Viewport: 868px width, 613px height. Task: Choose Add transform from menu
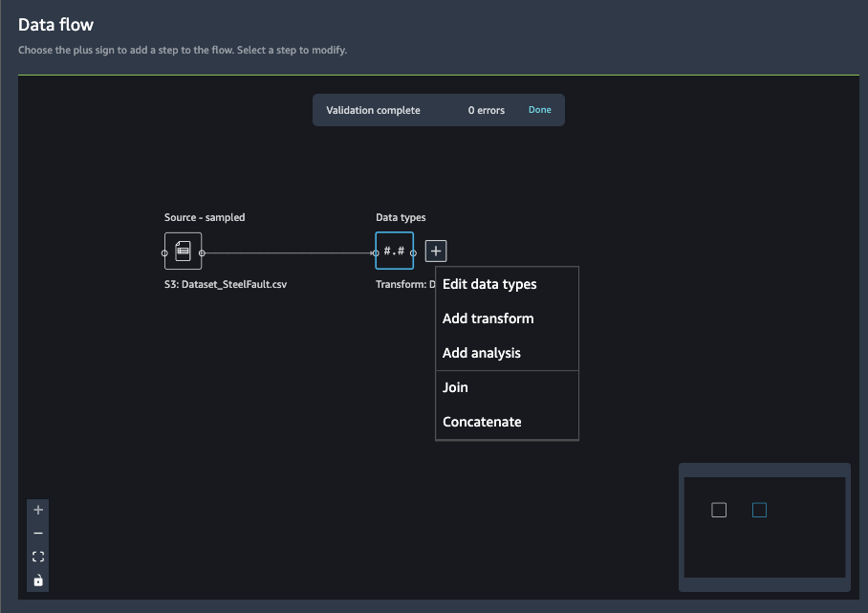[x=507, y=318]
